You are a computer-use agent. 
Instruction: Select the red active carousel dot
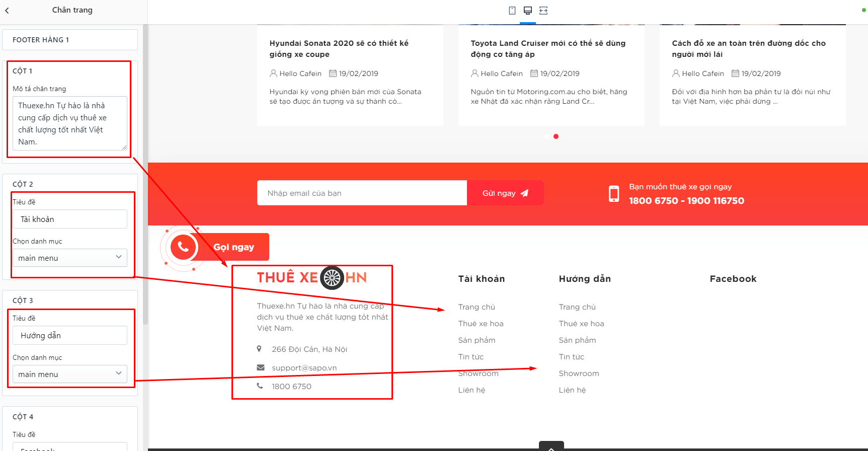(556, 136)
